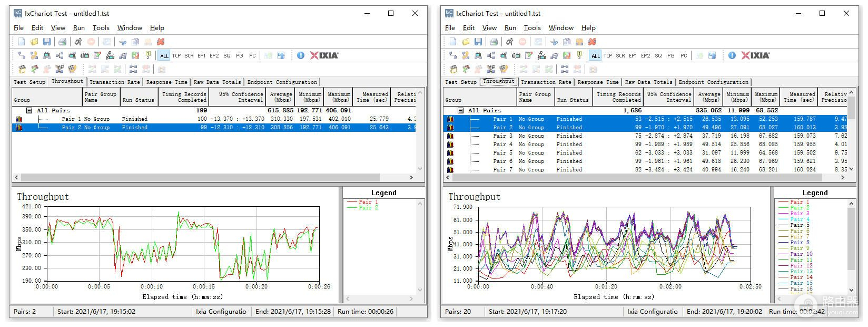Click blue info icon beside IXIA in left window
This screenshot has height=327, width=868.
tap(301, 55)
